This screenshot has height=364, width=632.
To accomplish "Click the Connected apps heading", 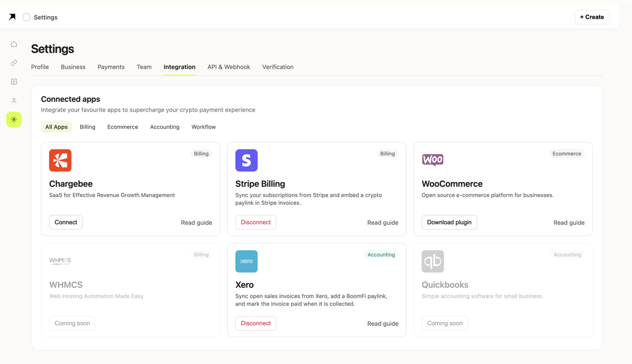I will coord(70,99).
